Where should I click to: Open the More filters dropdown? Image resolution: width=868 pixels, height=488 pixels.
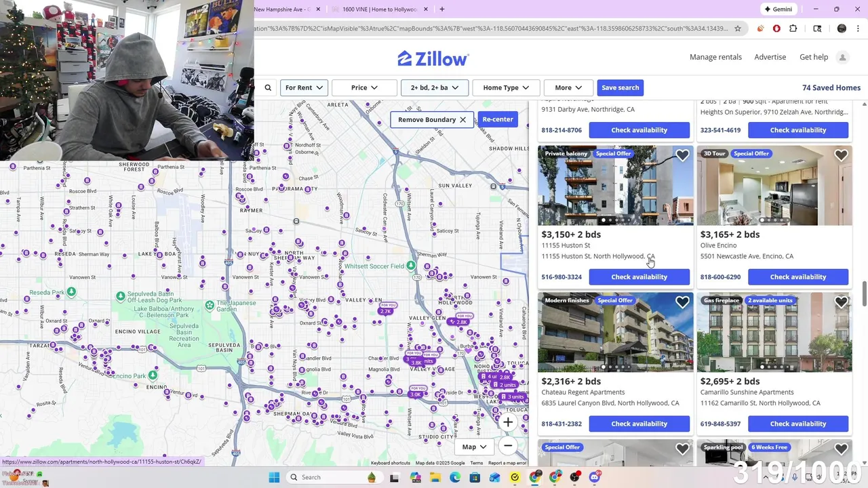(568, 87)
